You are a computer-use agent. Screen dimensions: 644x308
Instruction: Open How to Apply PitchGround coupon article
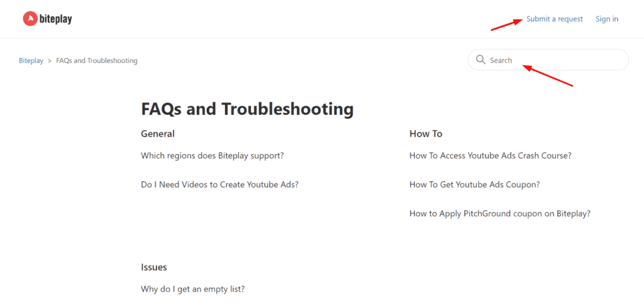click(x=500, y=214)
